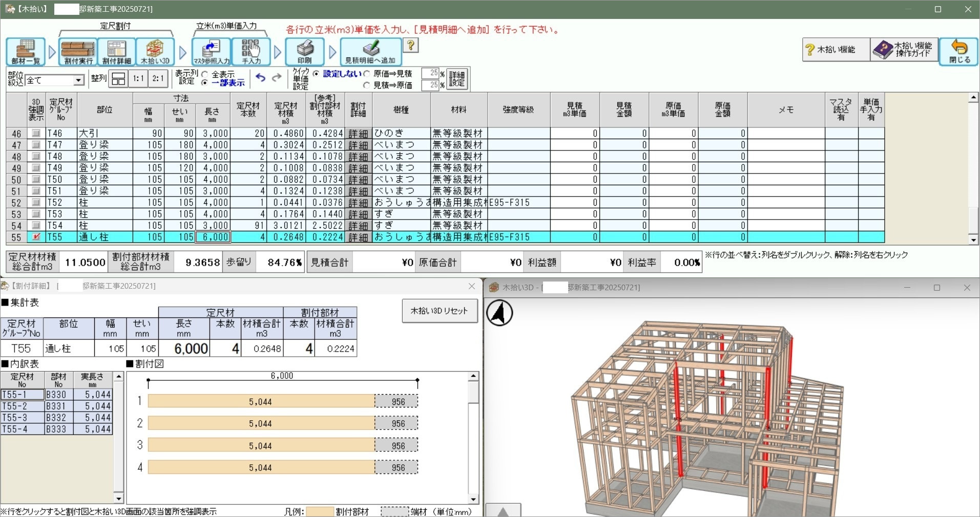Screen dimensions: 980x517
Task: Click the 樹種 column header
Action: click(x=401, y=110)
